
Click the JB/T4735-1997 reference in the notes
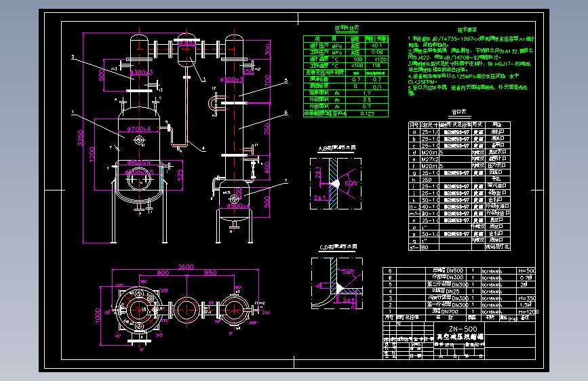tap(452, 39)
